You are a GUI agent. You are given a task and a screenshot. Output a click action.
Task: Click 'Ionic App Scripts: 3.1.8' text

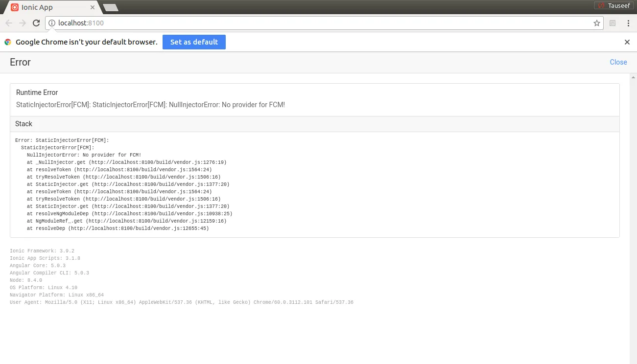click(45, 258)
